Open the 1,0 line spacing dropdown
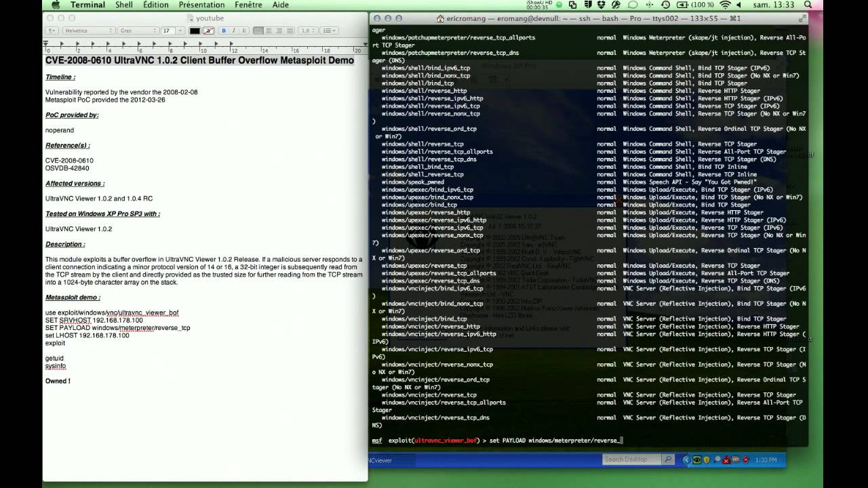This screenshot has width=868, height=488. coord(308,30)
